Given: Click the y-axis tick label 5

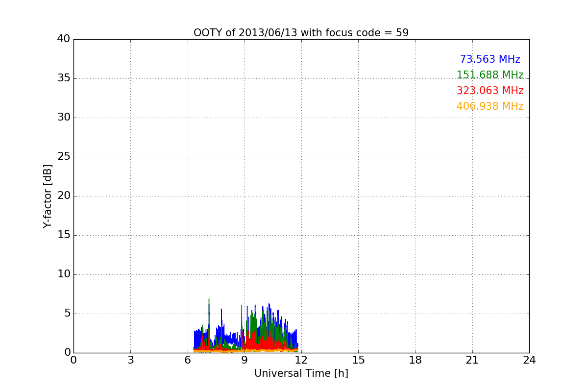Looking at the screenshot, I should click(67, 314).
